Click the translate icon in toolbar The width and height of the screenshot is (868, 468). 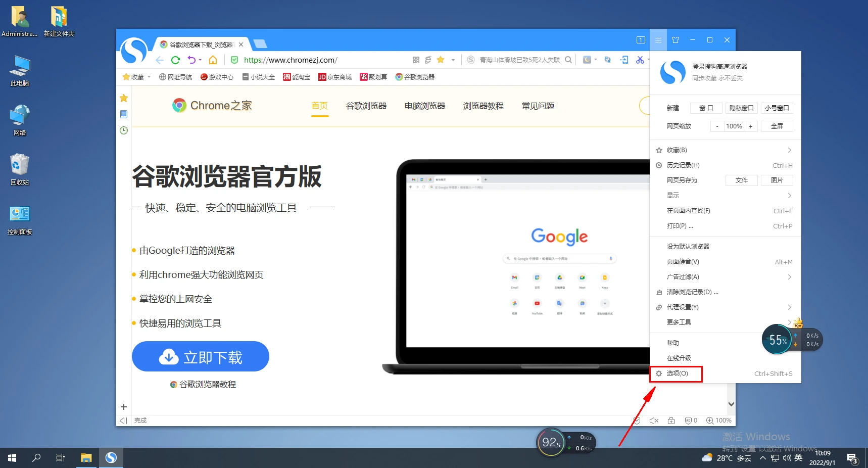pos(607,60)
